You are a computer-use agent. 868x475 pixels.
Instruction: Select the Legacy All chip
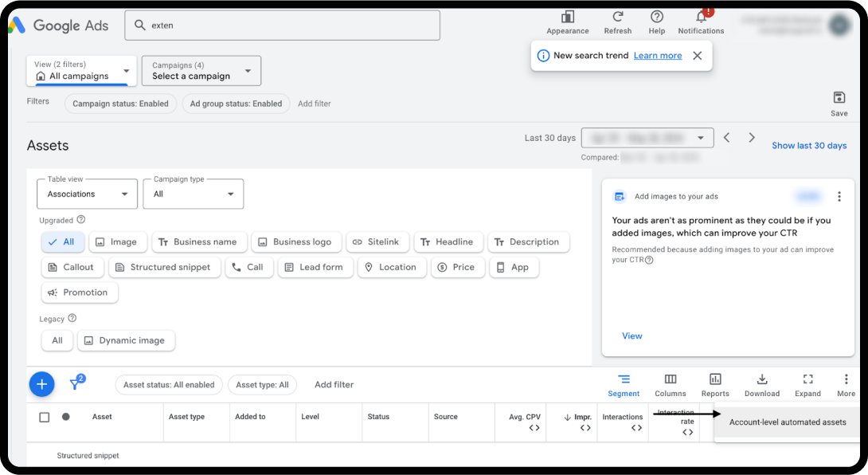point(57,340)
